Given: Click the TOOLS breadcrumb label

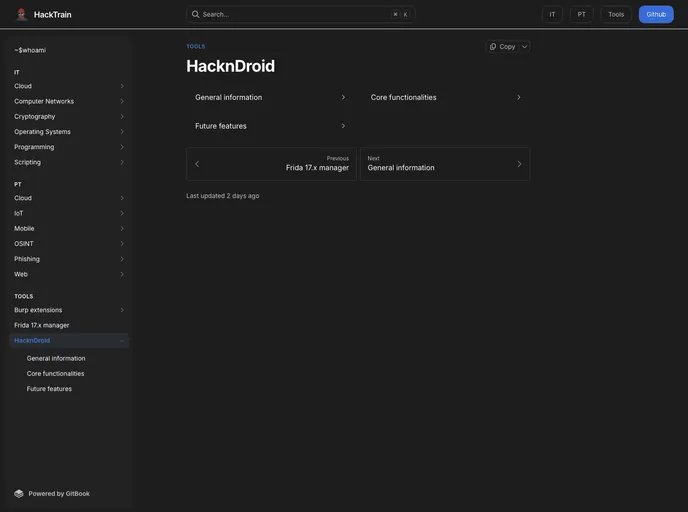Looking at the screenshot, I should [196, 46].
